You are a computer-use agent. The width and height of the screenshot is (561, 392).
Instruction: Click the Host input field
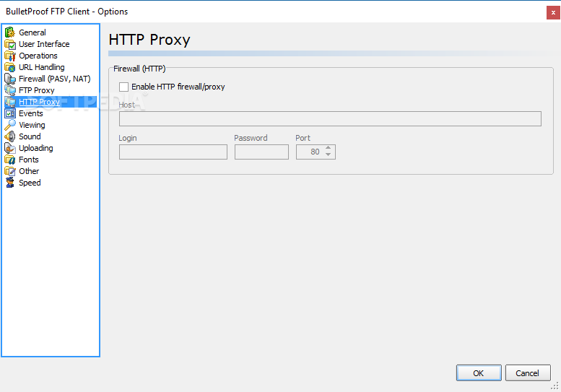(330, 118)
